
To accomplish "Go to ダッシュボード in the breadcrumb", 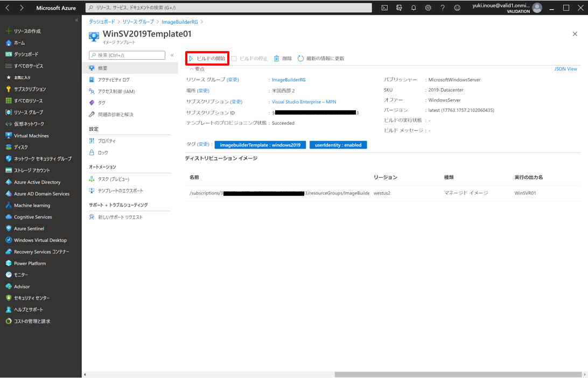I will click(102, 22).
